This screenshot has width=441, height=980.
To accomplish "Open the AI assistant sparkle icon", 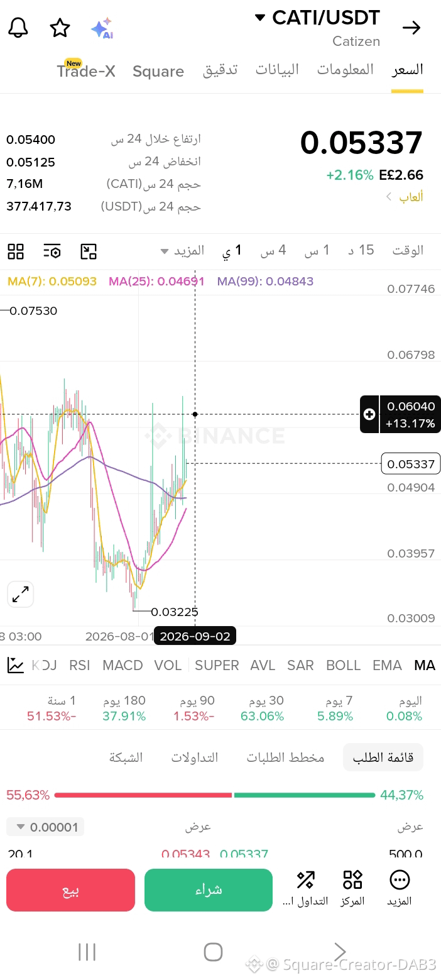I will tap(102, 28).
